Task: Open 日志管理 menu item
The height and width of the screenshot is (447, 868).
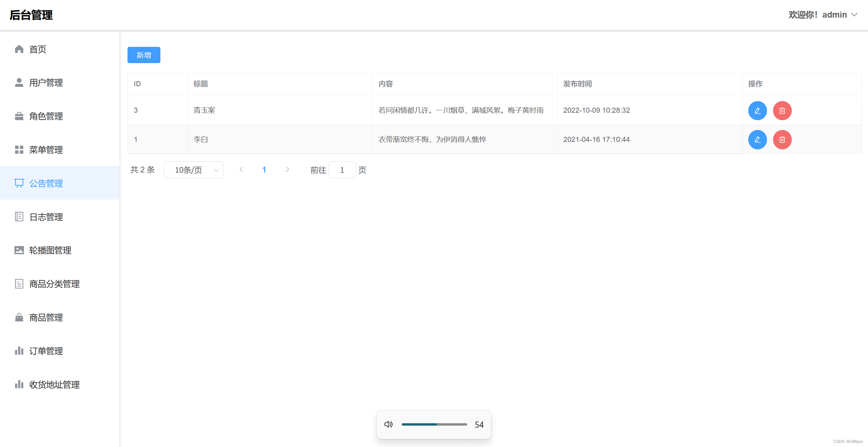Action: click(x=60, y=217)
